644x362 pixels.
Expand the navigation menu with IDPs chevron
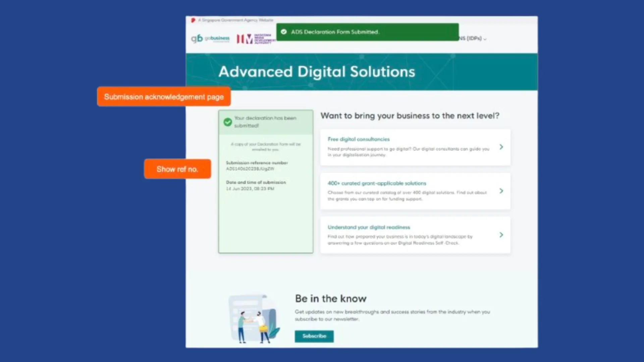[484, 39]
